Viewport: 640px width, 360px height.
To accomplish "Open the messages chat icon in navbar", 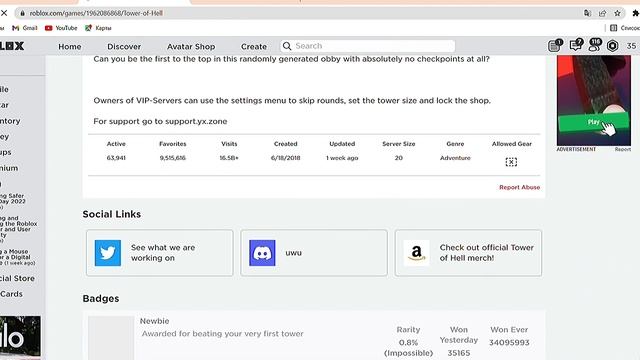I will coord(576,45).
